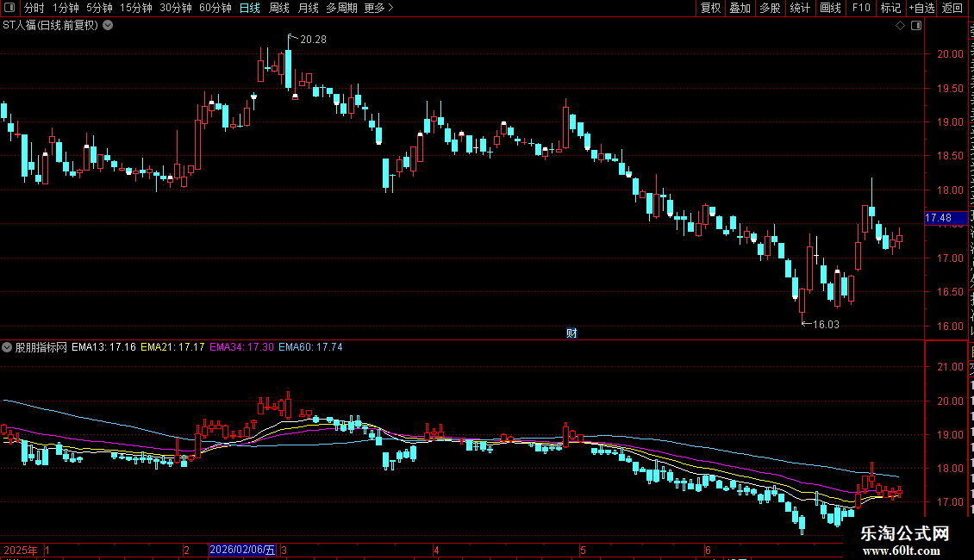Click current price tag 17.48
The width and height of the screenshot is (974, 560).
pyautogui.click(x=946, y=218)
